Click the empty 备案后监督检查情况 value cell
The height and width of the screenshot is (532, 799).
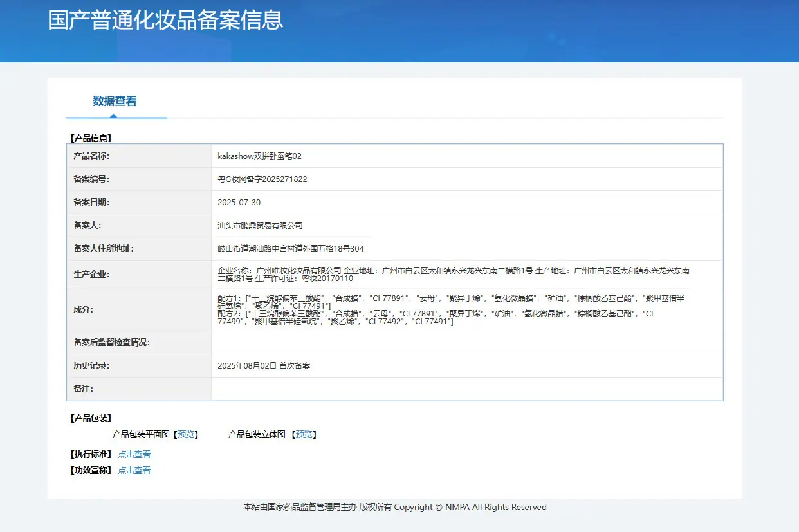coord(467,343)
